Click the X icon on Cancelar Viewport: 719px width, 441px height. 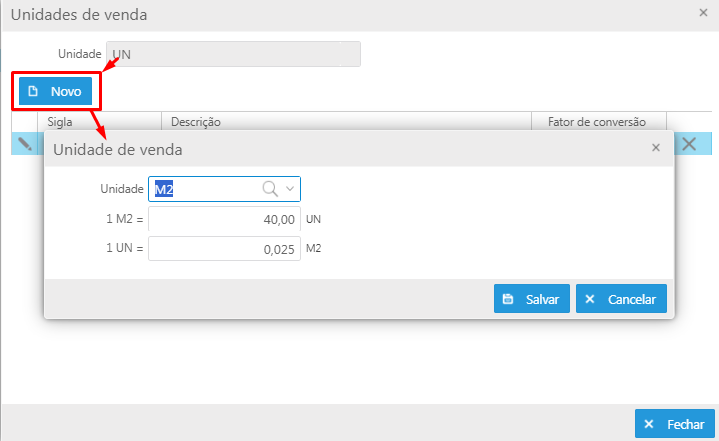pos(590,299)
